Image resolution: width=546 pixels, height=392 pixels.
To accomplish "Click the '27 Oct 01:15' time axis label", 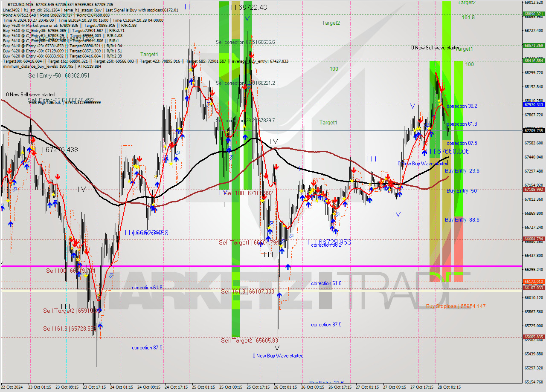I will click(x=368, y=387).
